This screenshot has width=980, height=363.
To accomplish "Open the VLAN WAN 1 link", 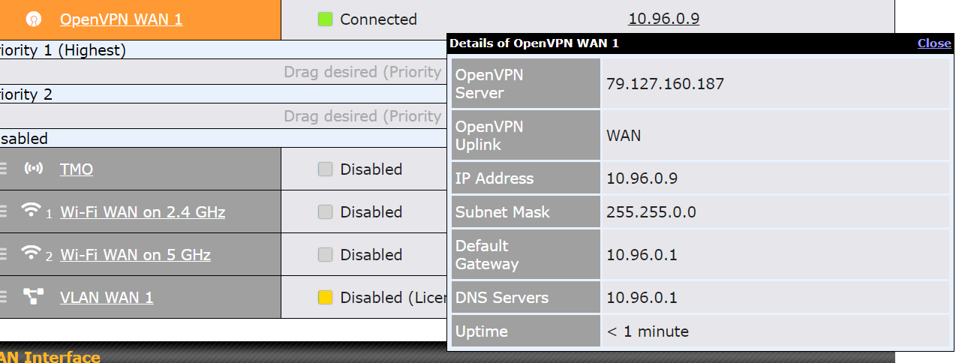I will 107,298.
